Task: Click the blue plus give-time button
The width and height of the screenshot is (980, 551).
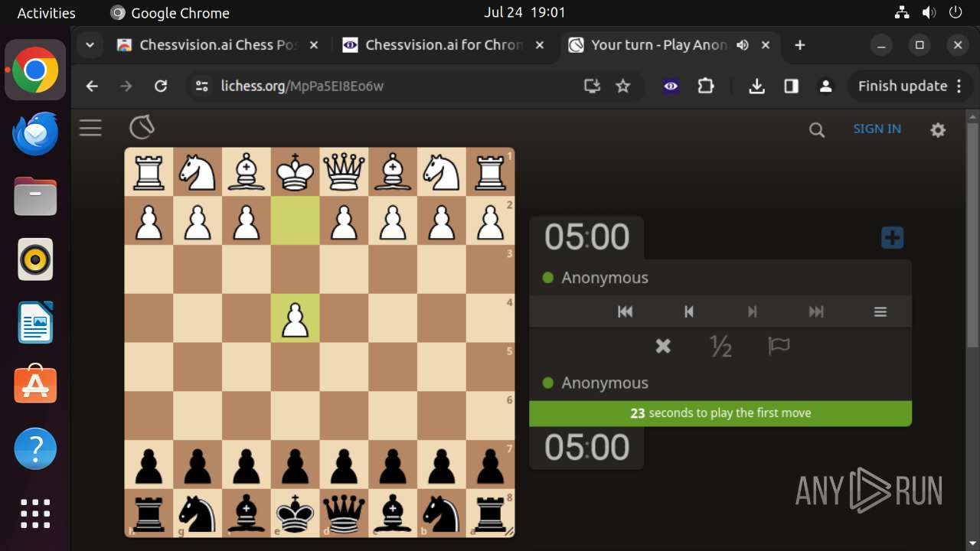Action: (892, 237)
